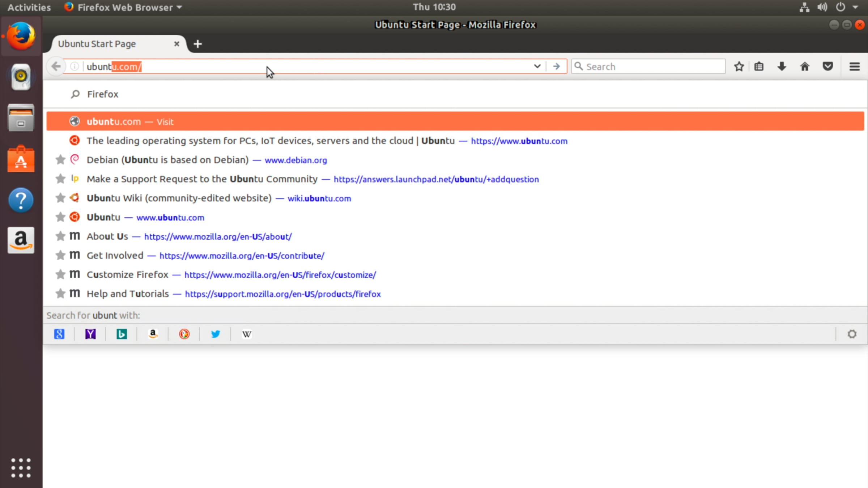The height and width of the screenshot is (488, 868).
Task: Show Applications grid in the dock
Action: (x=21, y=468)
